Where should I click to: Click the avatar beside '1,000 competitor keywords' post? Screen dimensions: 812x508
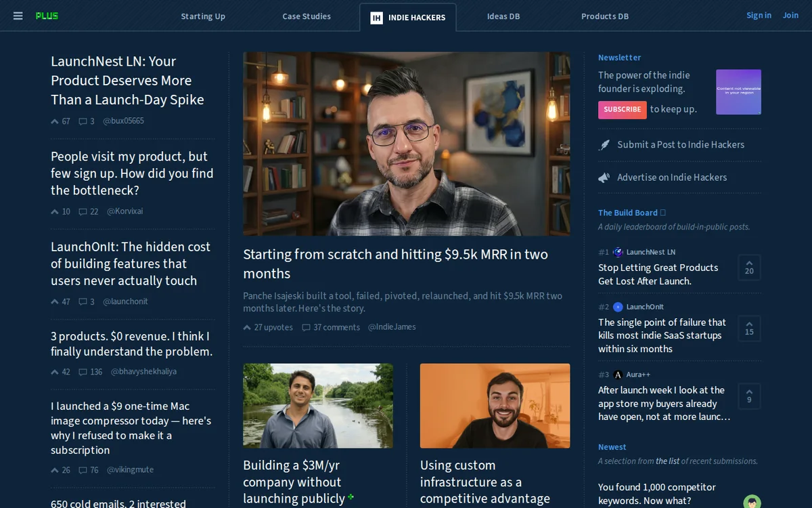(752, 502)
